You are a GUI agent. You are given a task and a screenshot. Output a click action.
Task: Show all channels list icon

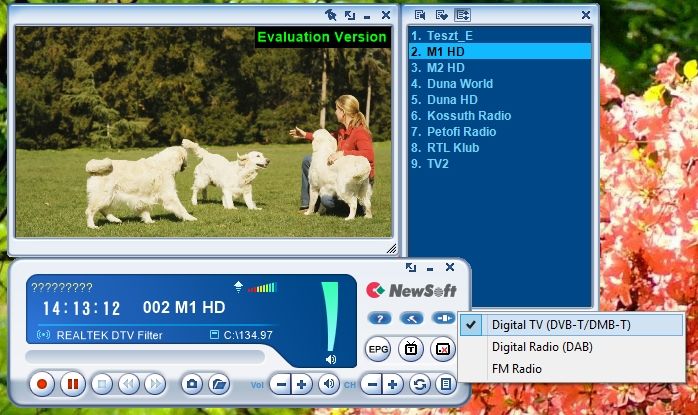[420, 15]
